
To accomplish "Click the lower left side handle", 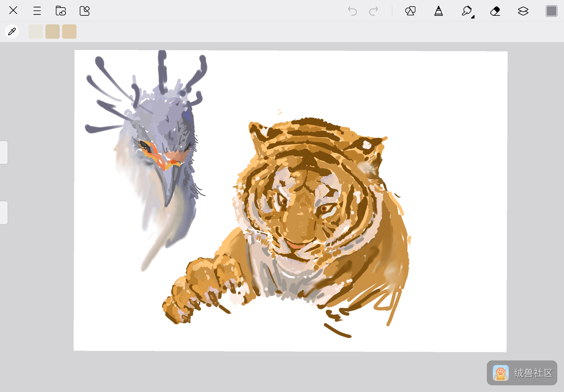I will [x=4, y=213].
